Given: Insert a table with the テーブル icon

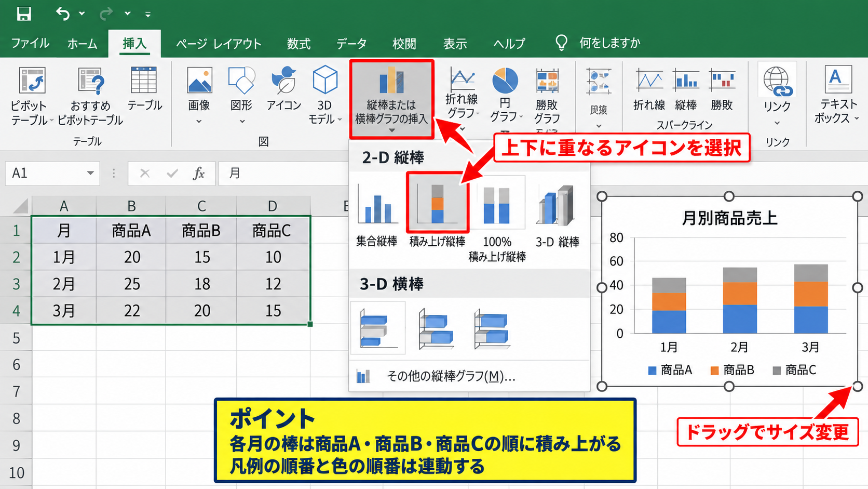Looking at the screenshot, I should pyautogui.click(x=144, y=80).
